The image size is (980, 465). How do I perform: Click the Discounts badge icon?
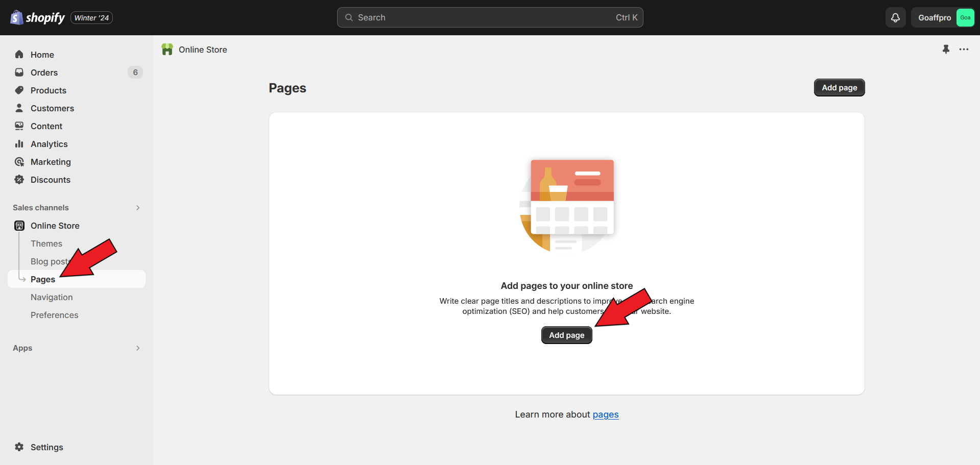pyautogui.click(x=19, y=180)
